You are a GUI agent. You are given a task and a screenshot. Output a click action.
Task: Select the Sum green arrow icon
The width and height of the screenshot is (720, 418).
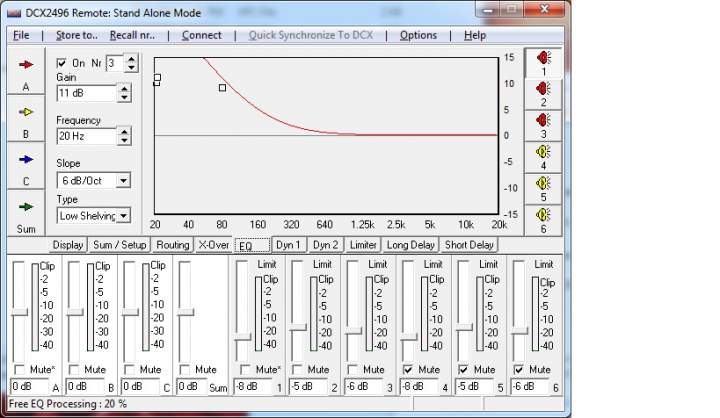(x=26, y=207)
